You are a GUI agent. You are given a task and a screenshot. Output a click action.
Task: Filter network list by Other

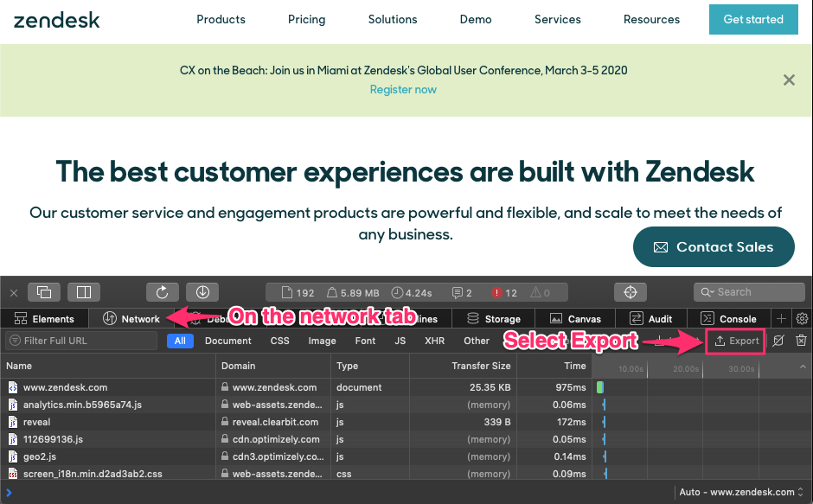point(477,341)
